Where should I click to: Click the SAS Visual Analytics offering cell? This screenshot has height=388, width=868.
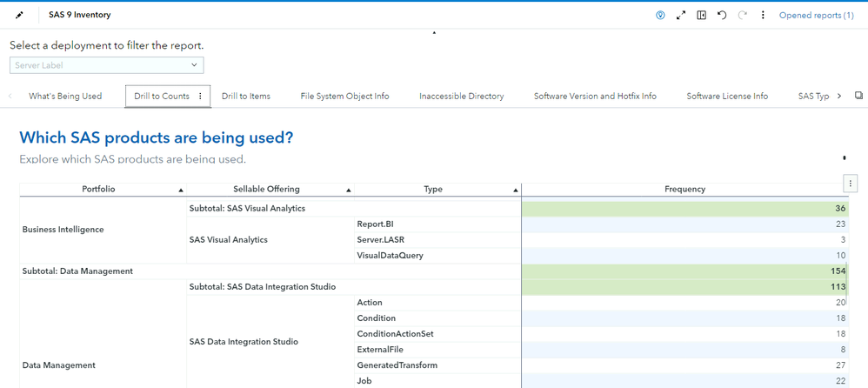click(x=270, y=239)
